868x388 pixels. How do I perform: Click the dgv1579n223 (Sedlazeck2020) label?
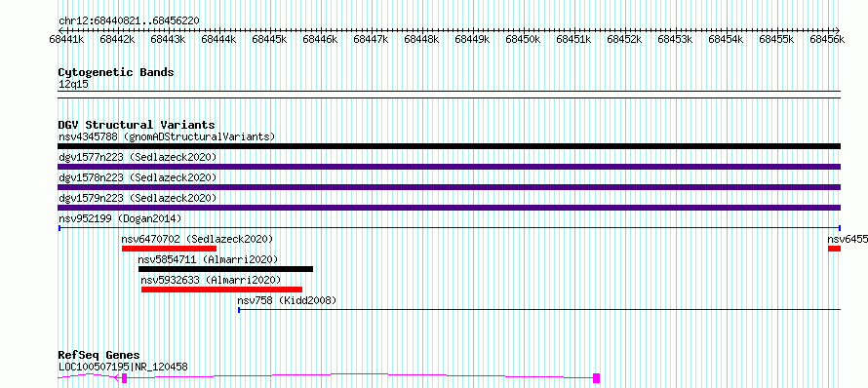pos(138,198)
